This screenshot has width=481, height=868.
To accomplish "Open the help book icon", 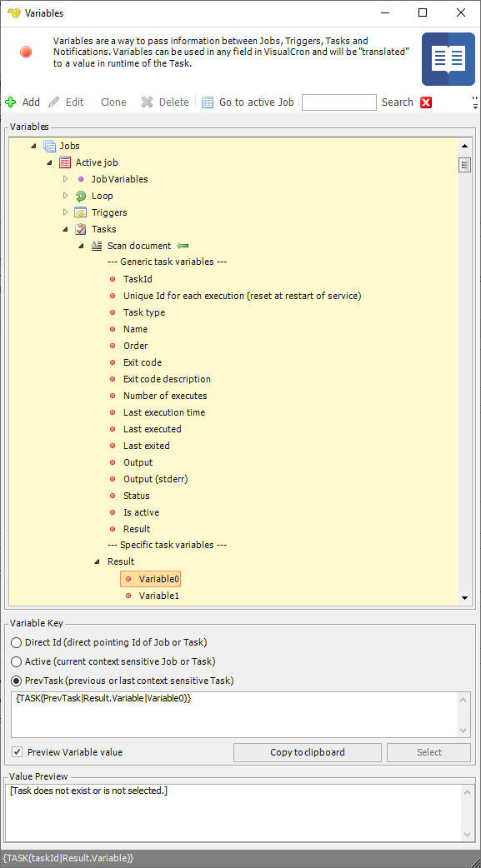I will coord(448,58).
